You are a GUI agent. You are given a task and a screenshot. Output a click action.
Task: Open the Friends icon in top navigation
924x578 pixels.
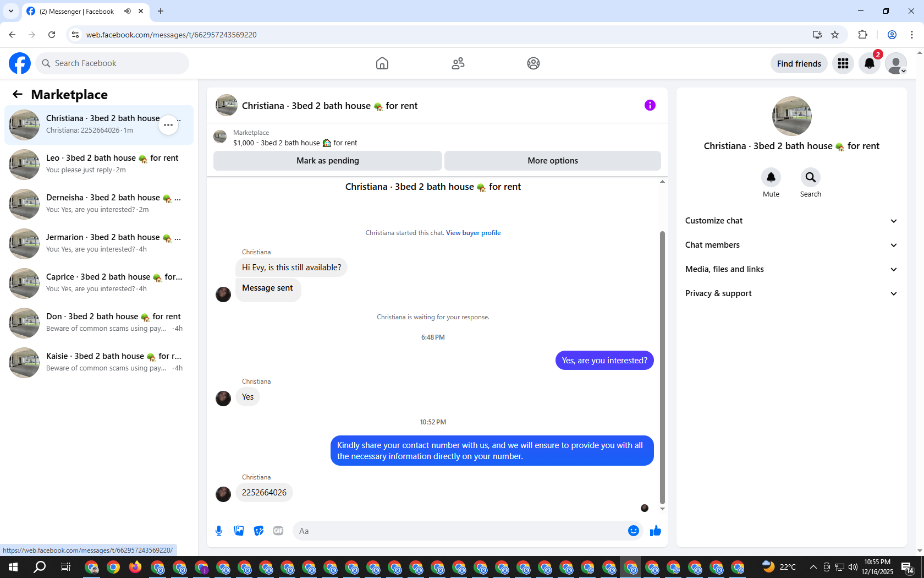pos(458,63)
